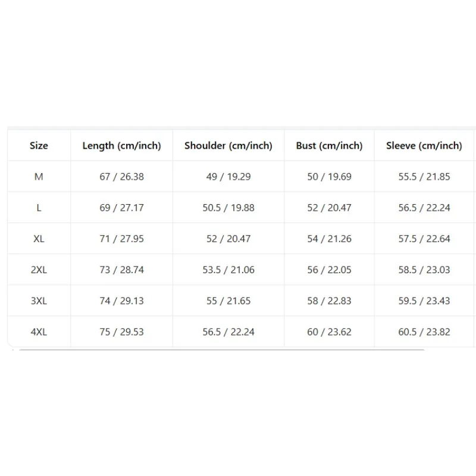This screenshot has width=476, height=476.
Task: Click the 54 / 21.26 bust cell
Action: coord(330,239)
